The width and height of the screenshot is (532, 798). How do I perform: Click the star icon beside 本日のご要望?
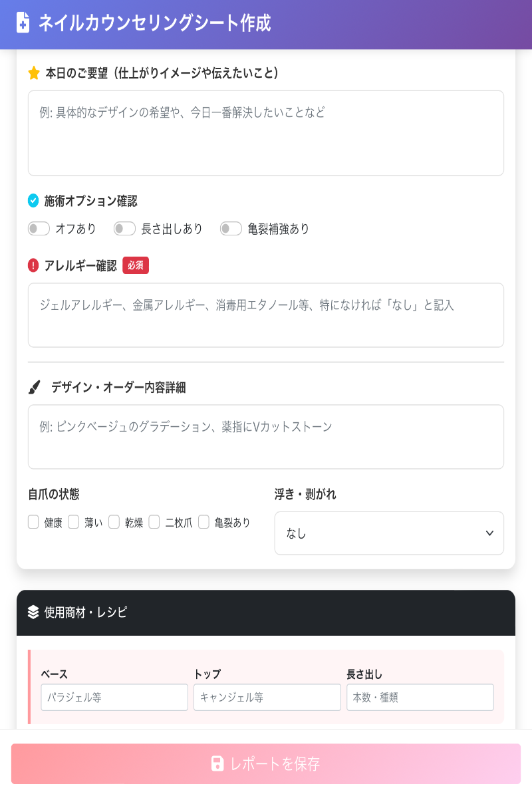coord(34,73)
